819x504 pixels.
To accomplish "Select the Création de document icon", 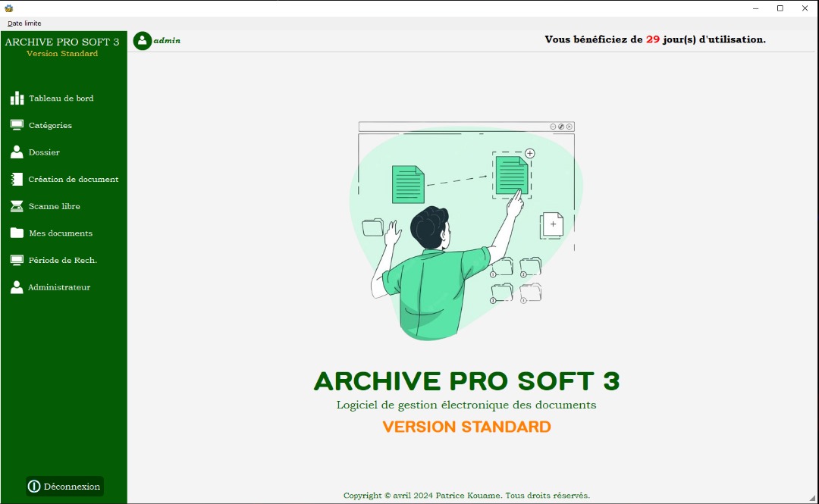I will pos(17,180).
